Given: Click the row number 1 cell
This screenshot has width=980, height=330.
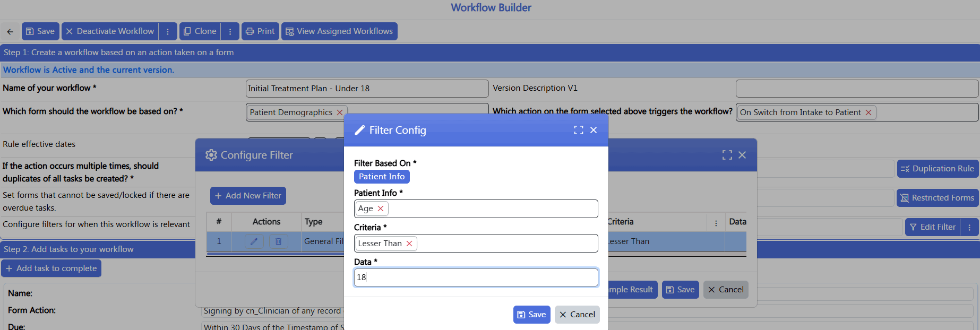Looking at the screenshot, I should pos(219,241).
